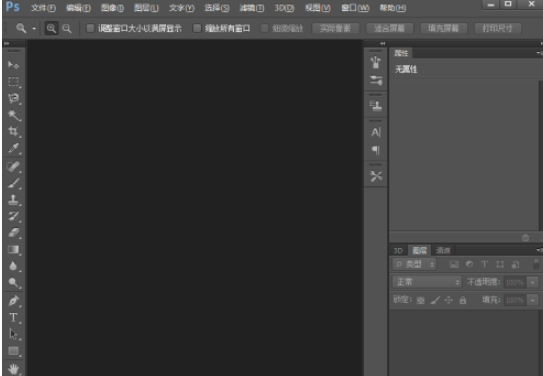Click the 填充 fill percentage field

tap(515, 300)
